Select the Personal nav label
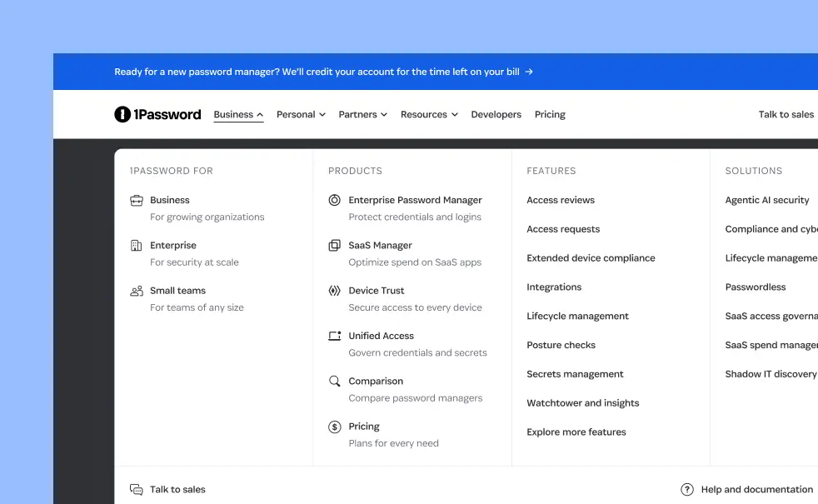This screenshot has width=818, height=504. [x=296, y=114]
